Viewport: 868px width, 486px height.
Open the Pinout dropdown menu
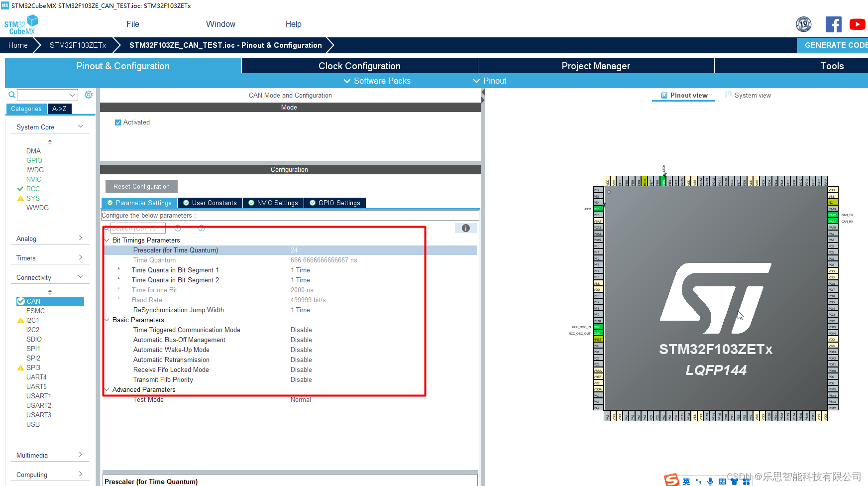click(490, 81)
